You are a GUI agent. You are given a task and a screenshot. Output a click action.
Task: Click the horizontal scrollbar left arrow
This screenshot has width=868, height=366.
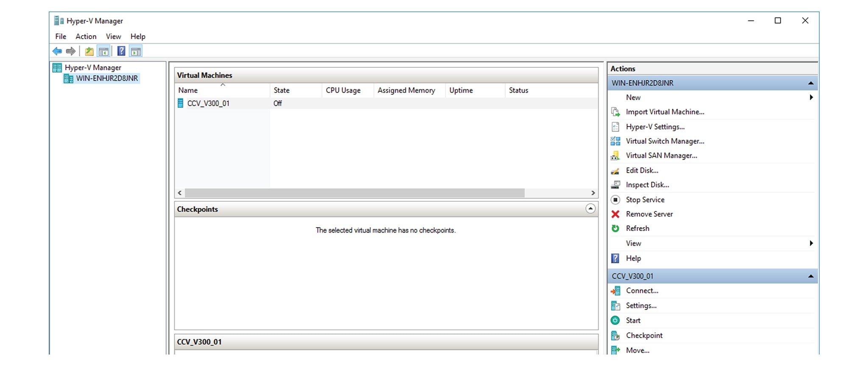(x=180, y=193)
